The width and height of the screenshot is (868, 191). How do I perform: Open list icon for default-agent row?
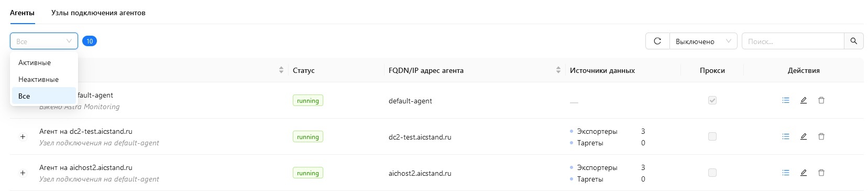786,100
